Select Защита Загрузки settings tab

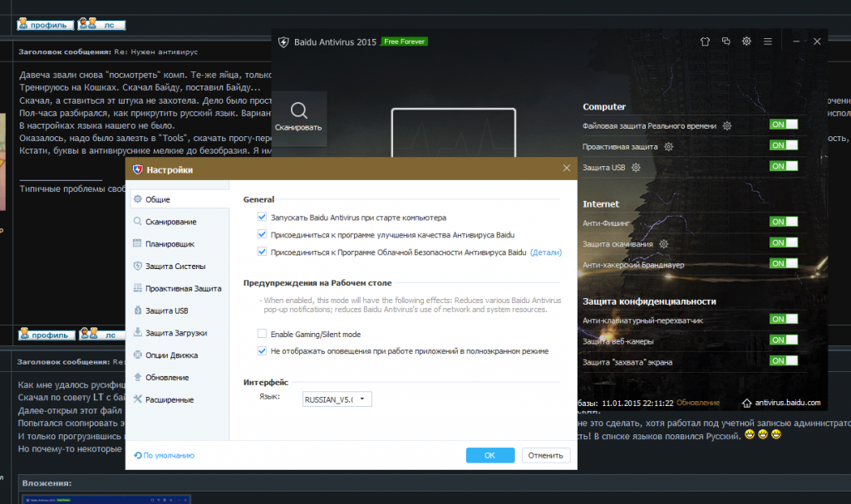[180, 333]
